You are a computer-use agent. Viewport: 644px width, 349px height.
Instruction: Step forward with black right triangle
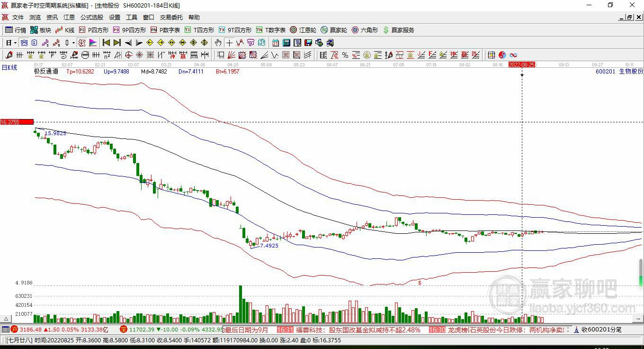click(x=139, y=43)
